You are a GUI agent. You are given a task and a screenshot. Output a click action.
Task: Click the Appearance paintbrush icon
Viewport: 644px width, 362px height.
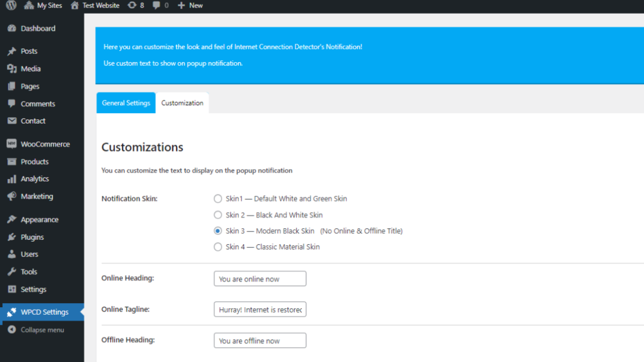[x=12, y=220]
